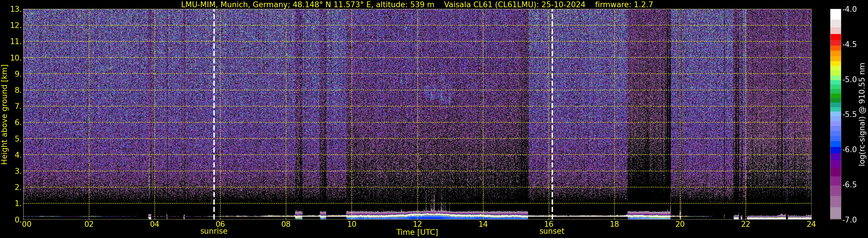Select the 'sunset' label below the time axis
This screenshot has height=238, width=868.
pos(552,231)
